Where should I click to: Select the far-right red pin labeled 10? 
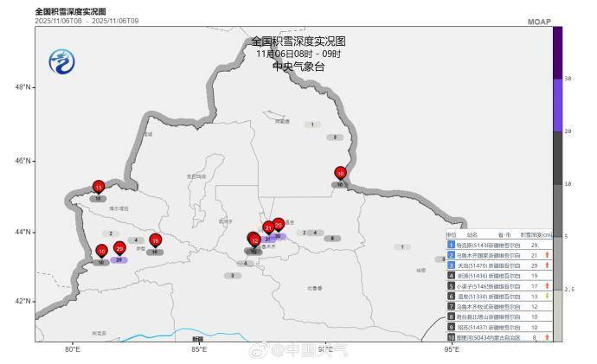pyautogui.click(x=340, y=173)
